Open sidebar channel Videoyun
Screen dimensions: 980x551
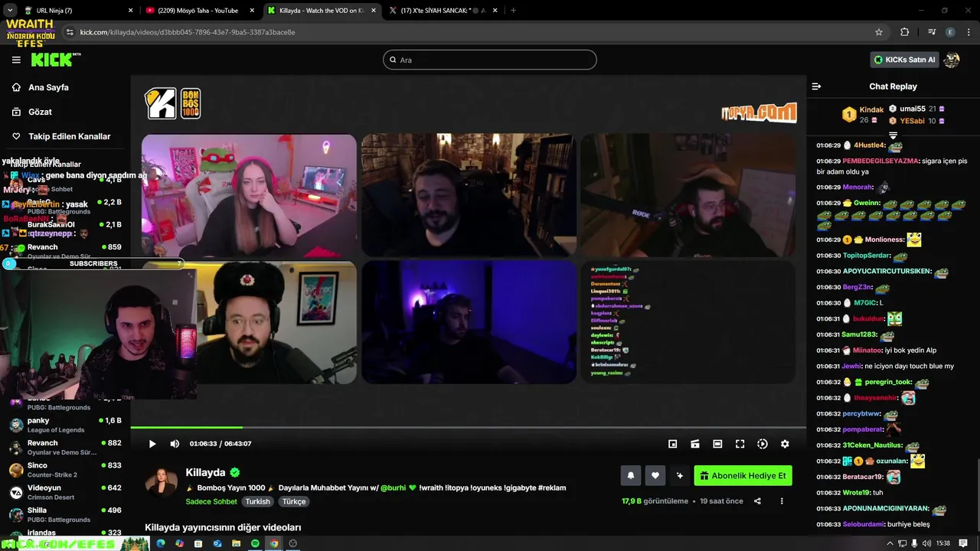(65, 492)
